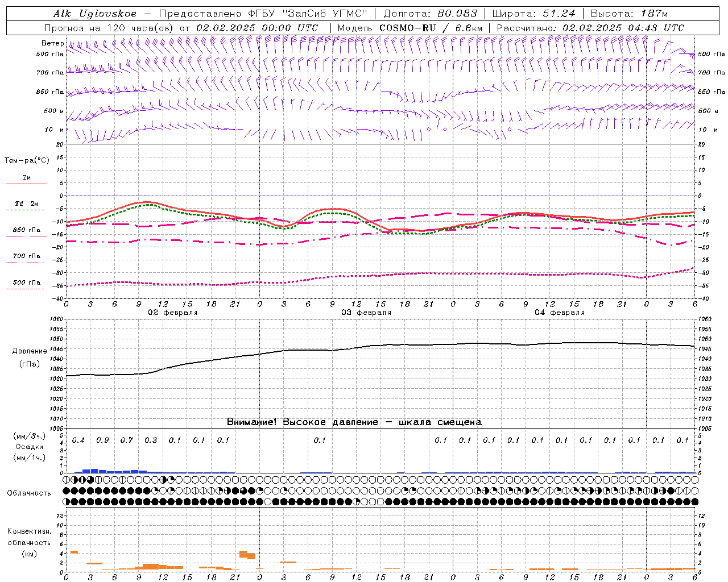Click the computed timestamp 02.02.2025 04:43 UTC
The width and height of the screenshot is (728, 582).
[x=623, y=28]
